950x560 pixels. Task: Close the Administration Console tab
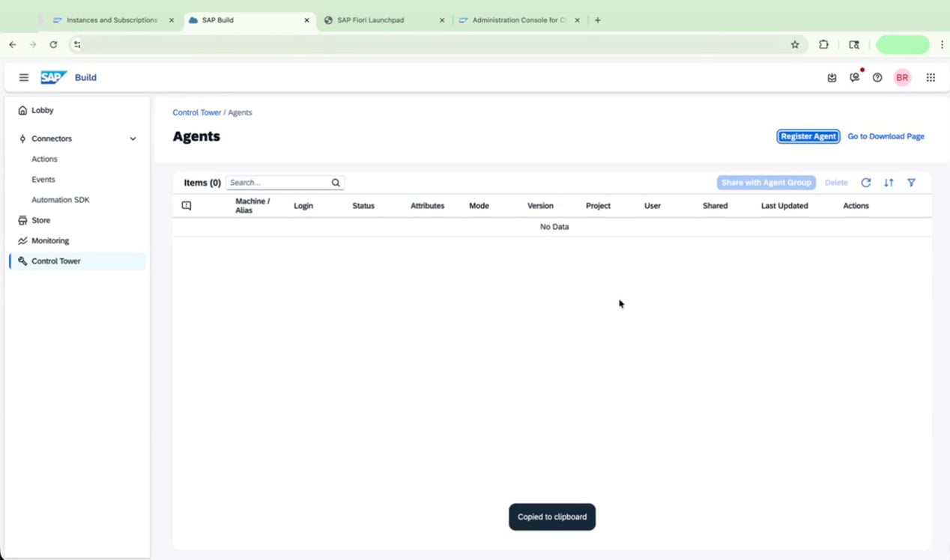point(578,20)
